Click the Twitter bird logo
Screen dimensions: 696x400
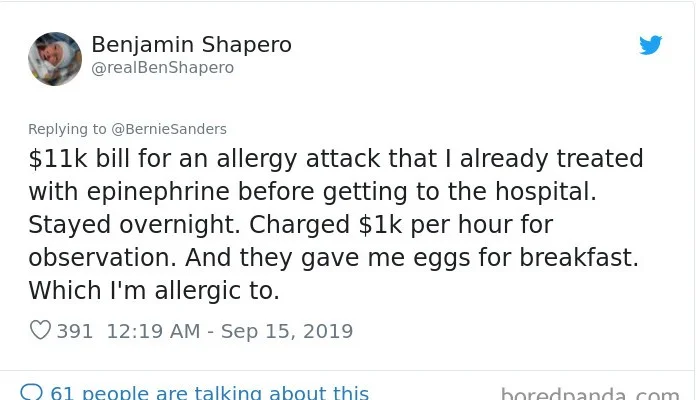coord(651,45)
